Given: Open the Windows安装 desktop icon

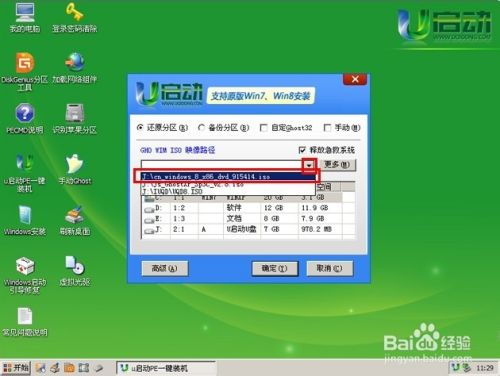Looking at the screenshot, I should tap(25, 220).
